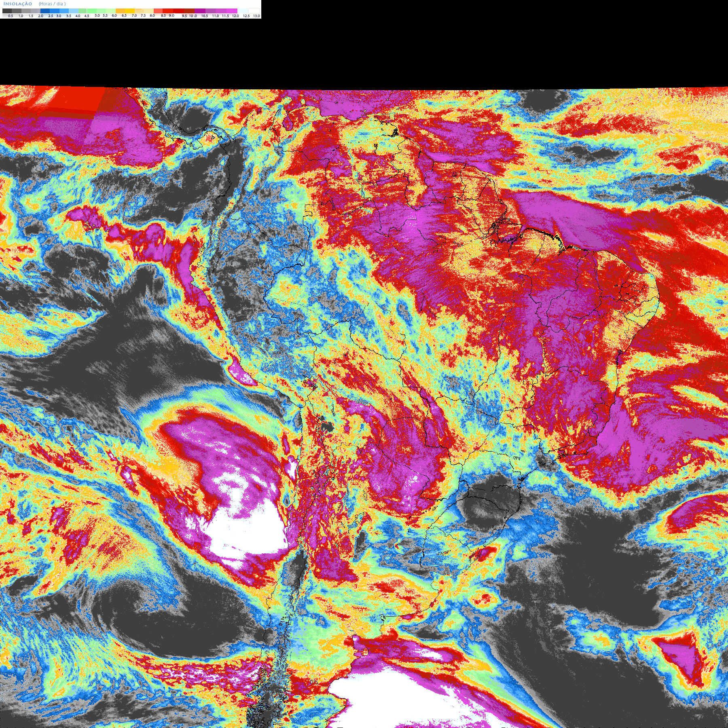This screenshot has height=728, width=728.
Task: Click the 7.0 legend value
Action: [134, 15]
